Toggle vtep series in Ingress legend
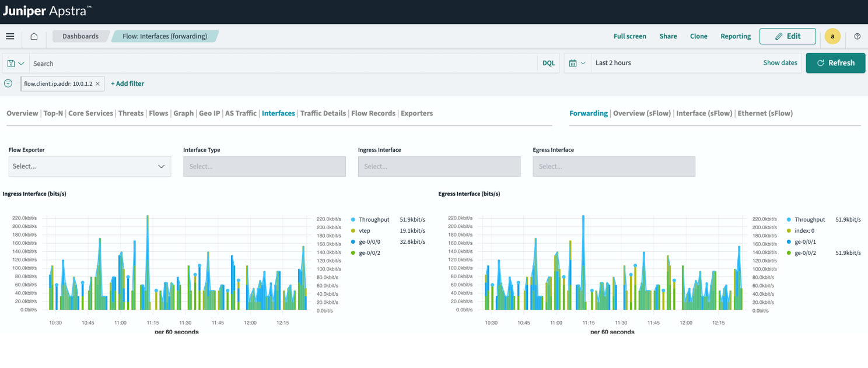Viewport: 868px width, 368px height. (x=365, y=231)
